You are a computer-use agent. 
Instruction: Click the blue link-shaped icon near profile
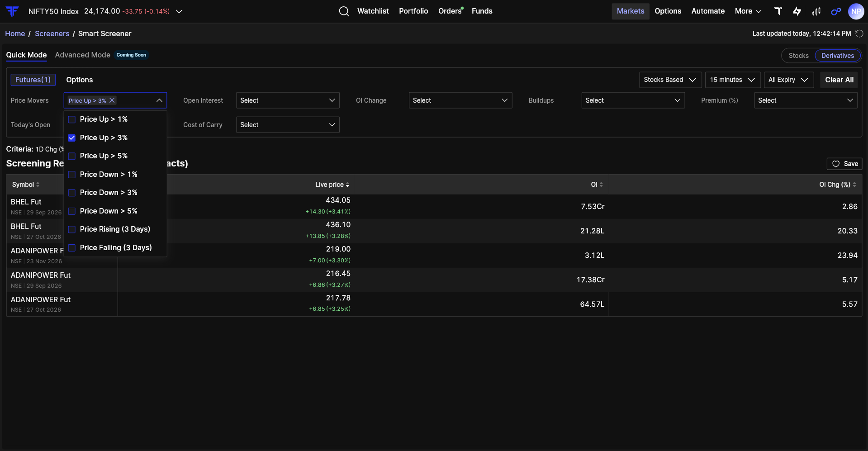click(836, 11)
